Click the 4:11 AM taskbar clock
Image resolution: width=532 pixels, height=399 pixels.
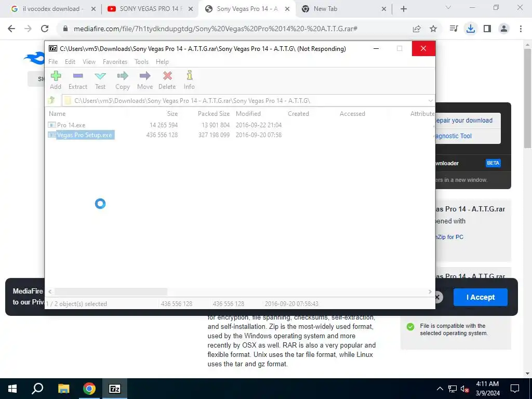pos(487,384)
